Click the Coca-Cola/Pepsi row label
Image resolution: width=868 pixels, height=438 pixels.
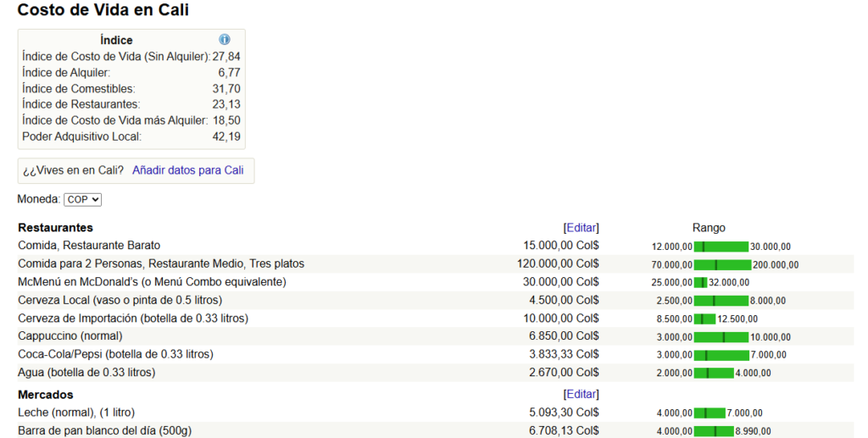point(115,354)
